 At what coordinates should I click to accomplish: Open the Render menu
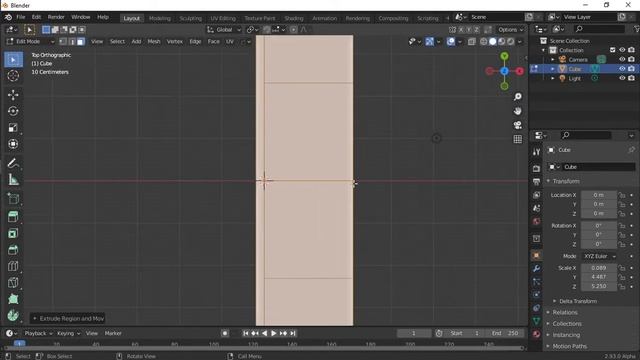tap(56, 17)
